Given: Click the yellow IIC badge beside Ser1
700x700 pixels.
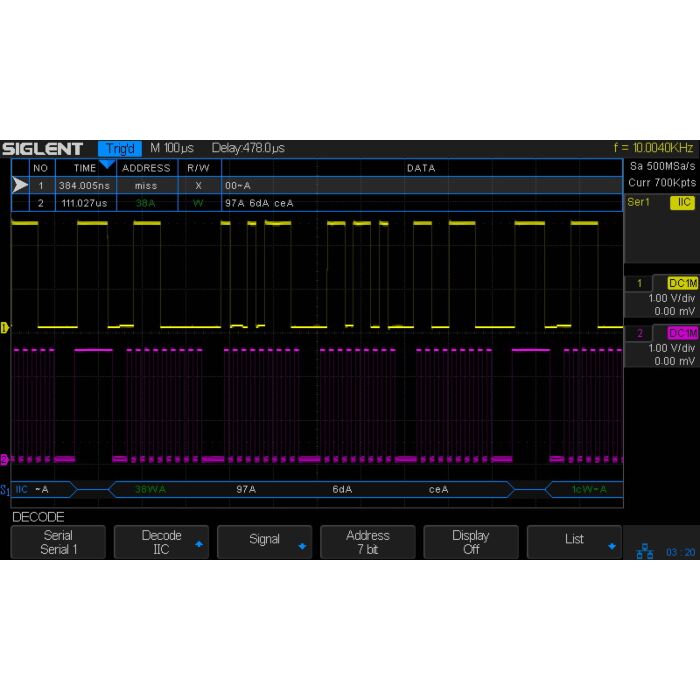Looking at the screenshot, I should (684, 202).
